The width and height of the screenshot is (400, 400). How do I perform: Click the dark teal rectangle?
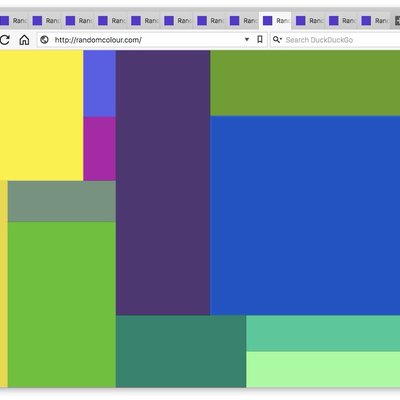click(181, 351)
